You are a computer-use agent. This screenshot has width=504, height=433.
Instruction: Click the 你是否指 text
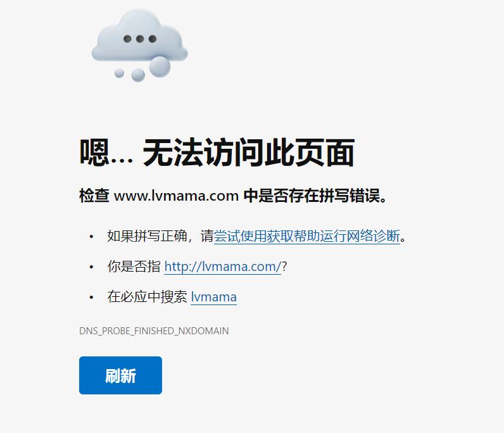point(134,267)
